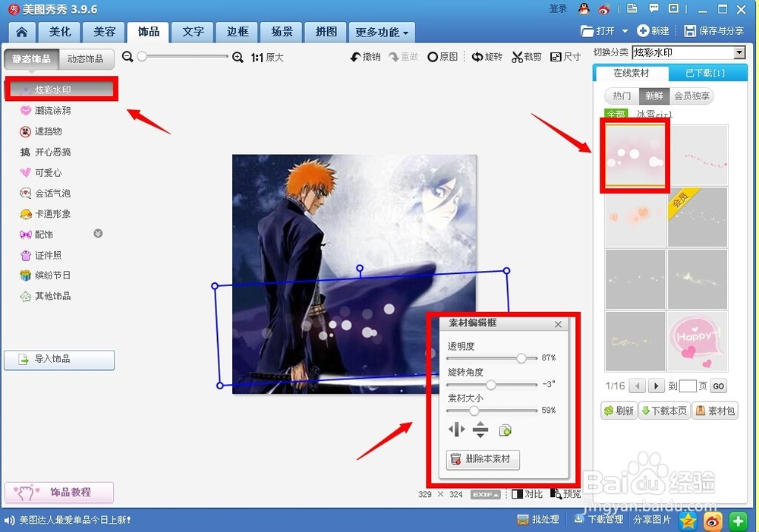Select 可爱心 category
Image resolution: width=759 pixels, height=532 pixels.
point(41,173)
